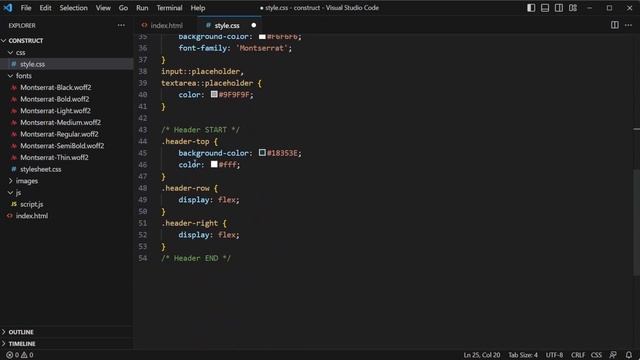Toggle primary side bar layout icon
640x360 pixels.
[531, 8]
